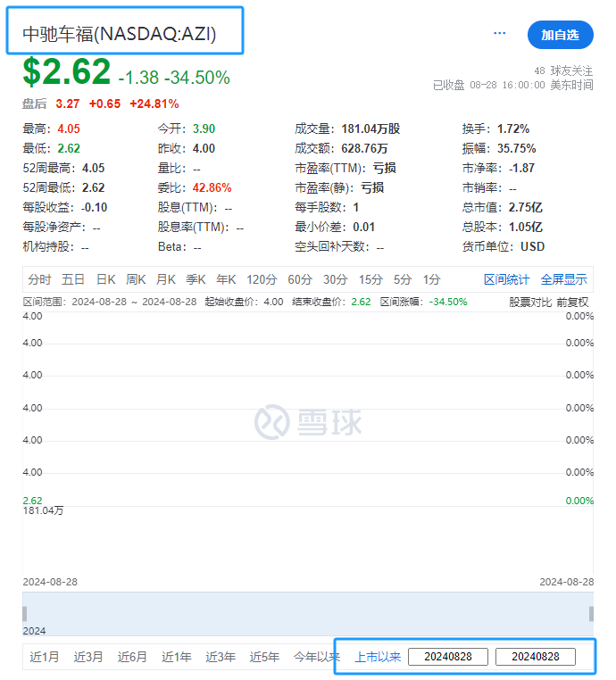Click the current price $2.62

(x=67, y=71)
